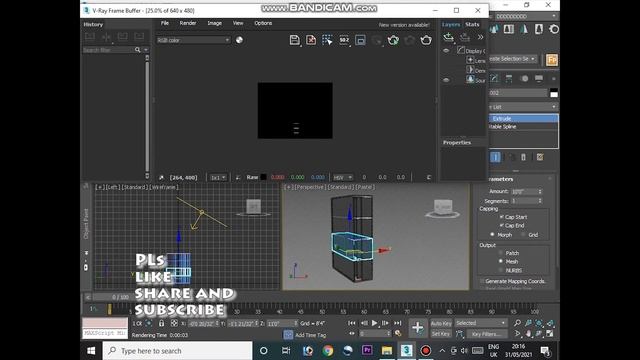Open the Options menu in frame buffer
Image resolution: width=640 pixels, height=360 pixels.
[x=263, y=23]
